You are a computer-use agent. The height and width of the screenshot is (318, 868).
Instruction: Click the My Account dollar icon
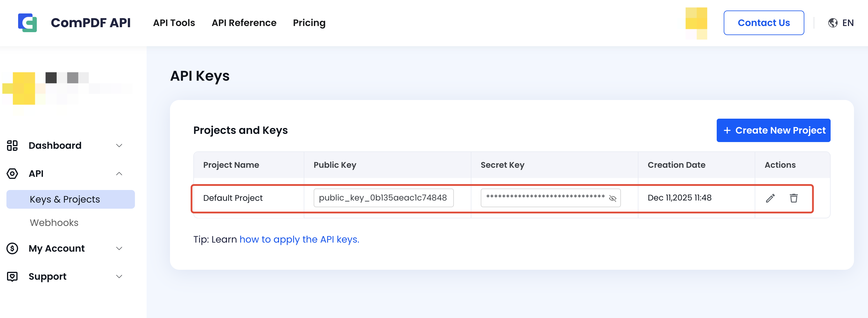coord(13,248)
